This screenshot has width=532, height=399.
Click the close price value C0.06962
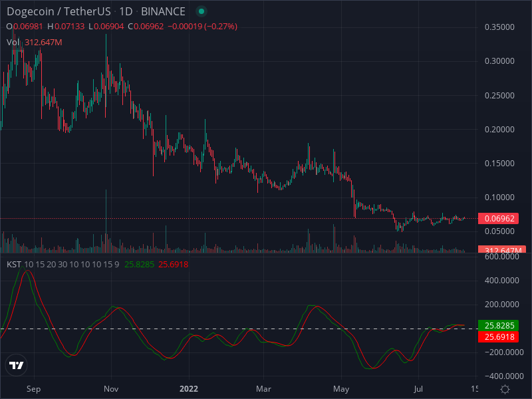146,27
